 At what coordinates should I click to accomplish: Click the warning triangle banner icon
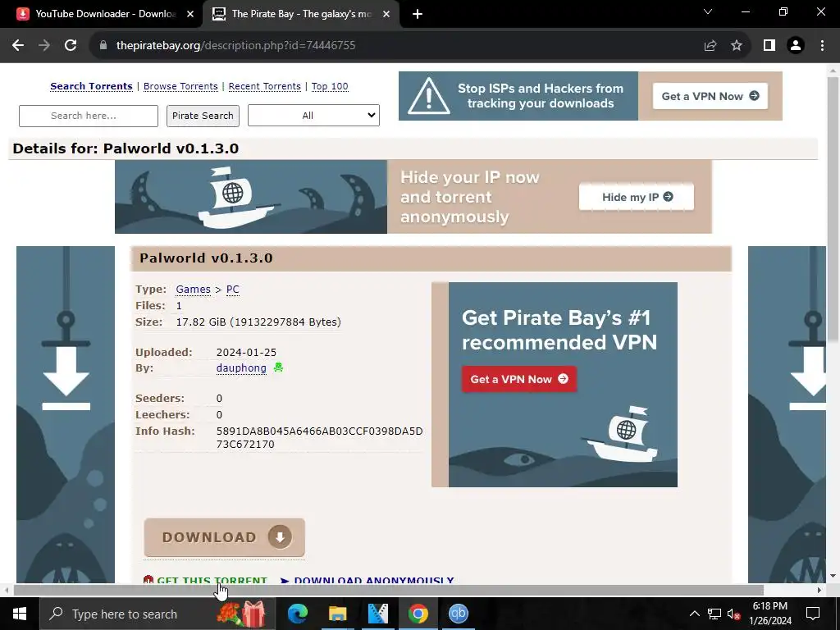tap(428, 97)
